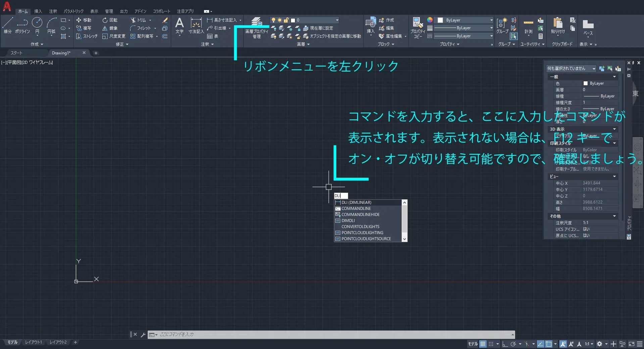
Task: Open the 挿入 ribbon tab
Action: [38, 11]
